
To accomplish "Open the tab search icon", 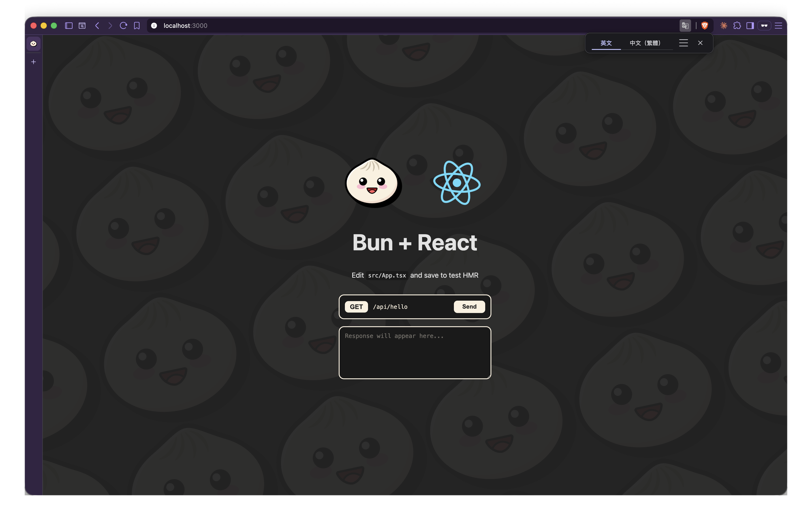I will tap(82, 26).
